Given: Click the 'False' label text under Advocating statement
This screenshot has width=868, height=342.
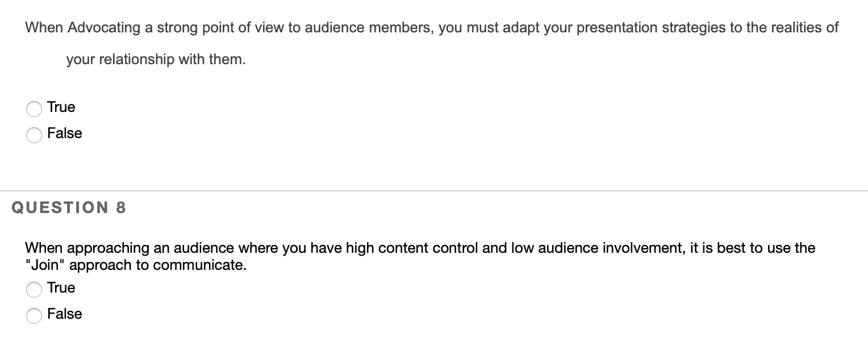Looking at the screenshot, I should click(x=65, y=134).
